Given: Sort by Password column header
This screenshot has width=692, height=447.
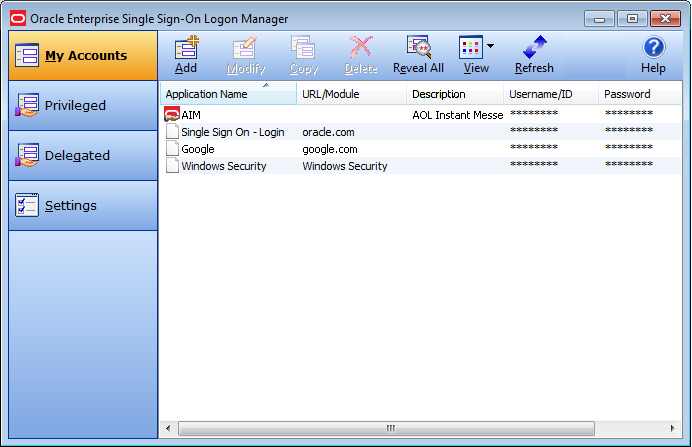Looking at the screenshot, I should (639, 94).
